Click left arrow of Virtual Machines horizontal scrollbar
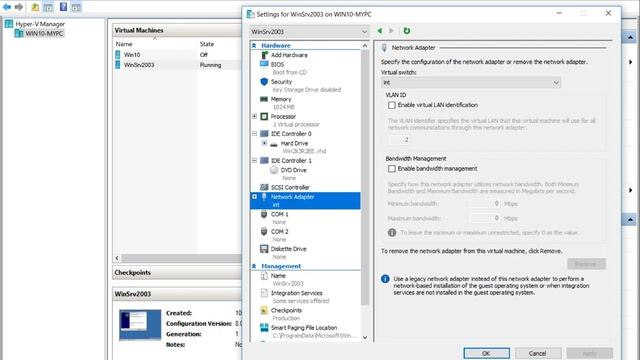Image resolution: width=640 pixels, height=360 pixels. click(x=117, y=258)
